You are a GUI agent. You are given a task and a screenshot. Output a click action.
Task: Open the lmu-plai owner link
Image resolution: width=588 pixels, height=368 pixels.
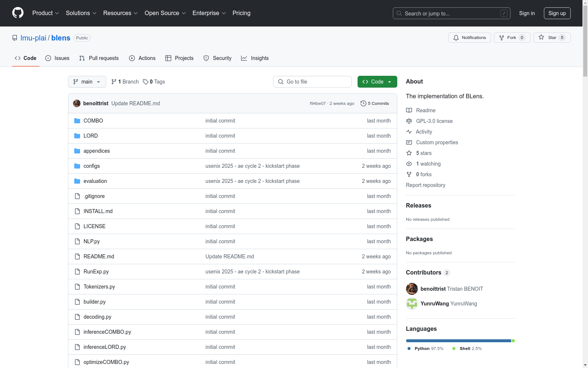tap(33, 38)
